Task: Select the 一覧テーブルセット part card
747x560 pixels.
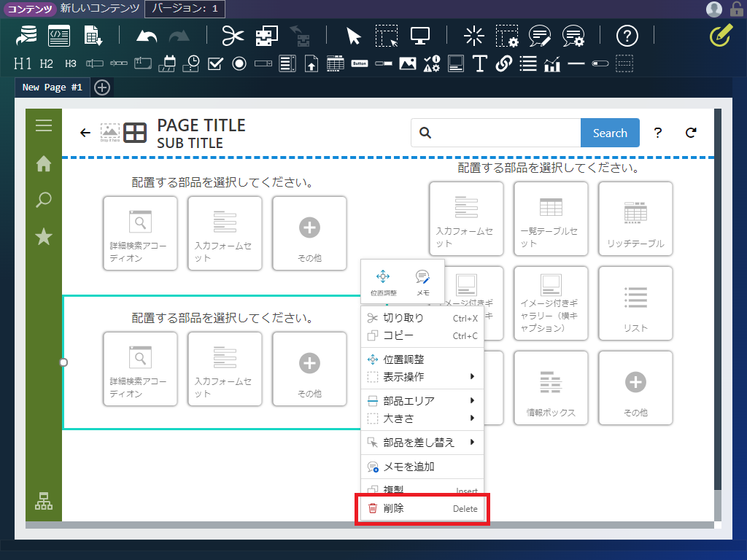Action: pyautogui.click(x=551, y=219)
